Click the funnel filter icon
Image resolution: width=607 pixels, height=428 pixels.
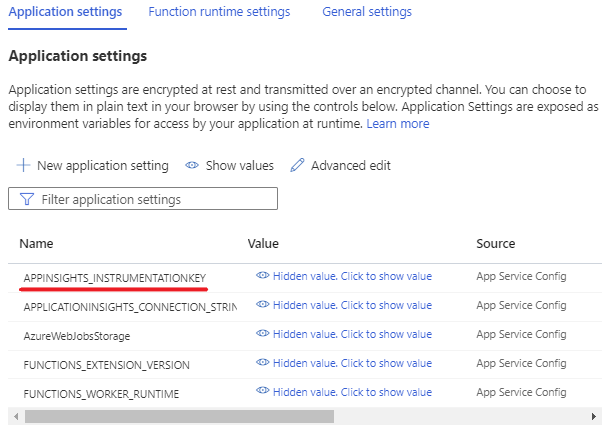[x=26, y=199]
